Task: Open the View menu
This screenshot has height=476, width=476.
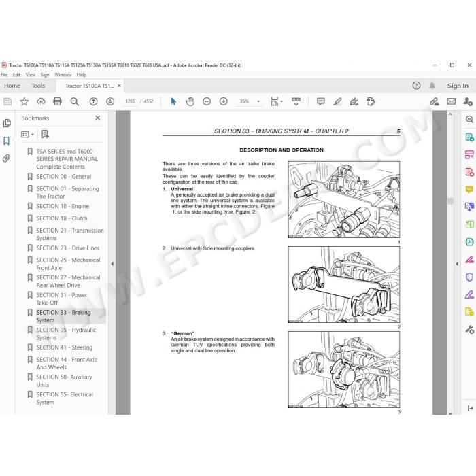Action: (31, 75)
